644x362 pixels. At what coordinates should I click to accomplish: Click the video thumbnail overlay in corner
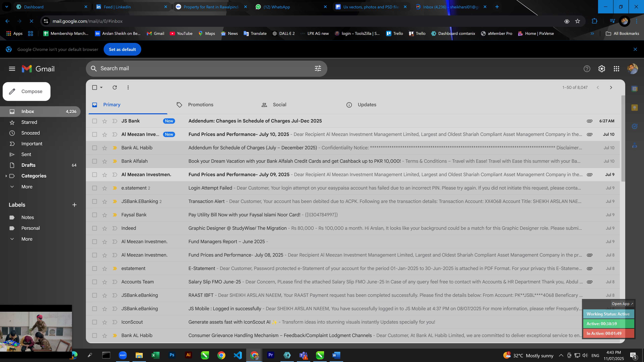36,331
